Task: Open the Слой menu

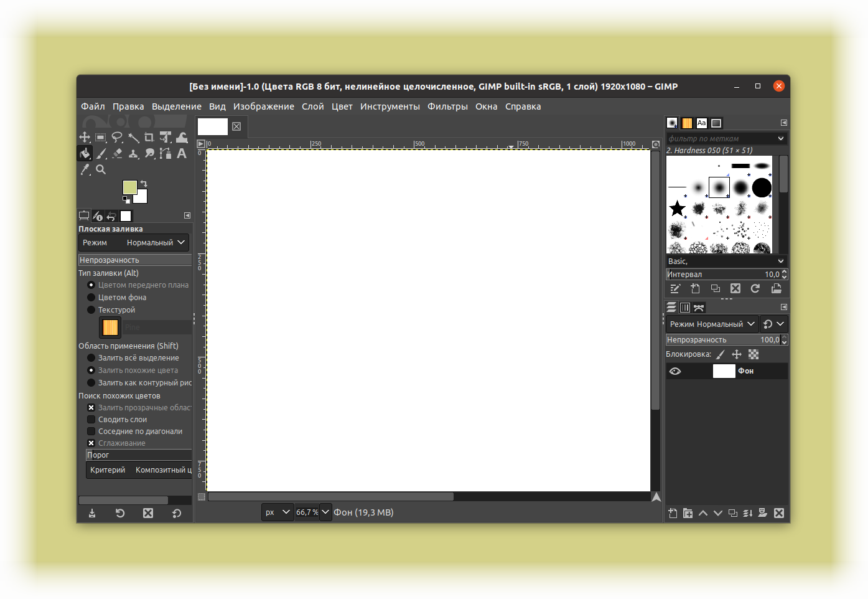Action: click(313, 106)
